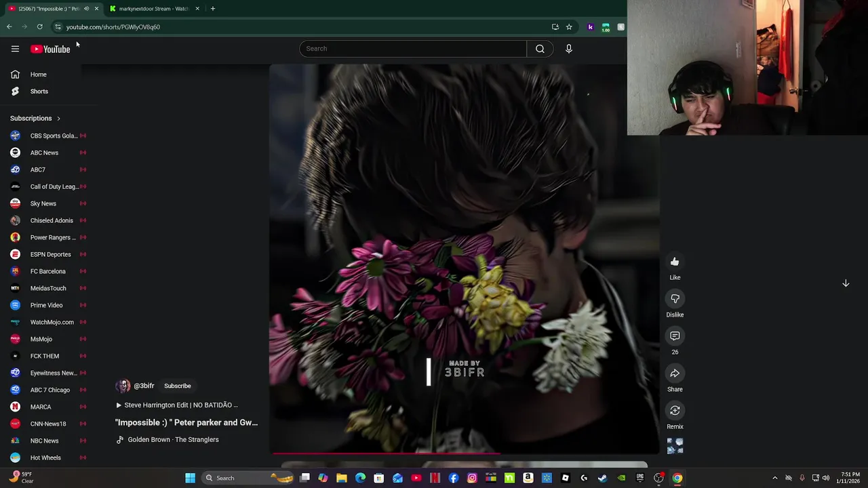Go to next Short with down arrow
The image size is (868, 488).
(x=846, y=283)
